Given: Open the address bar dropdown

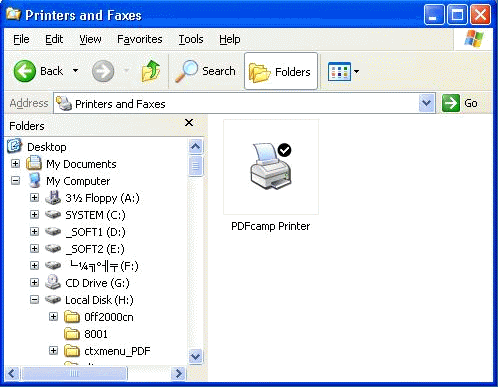Looking at the screenshot, I should coord(427,103).
